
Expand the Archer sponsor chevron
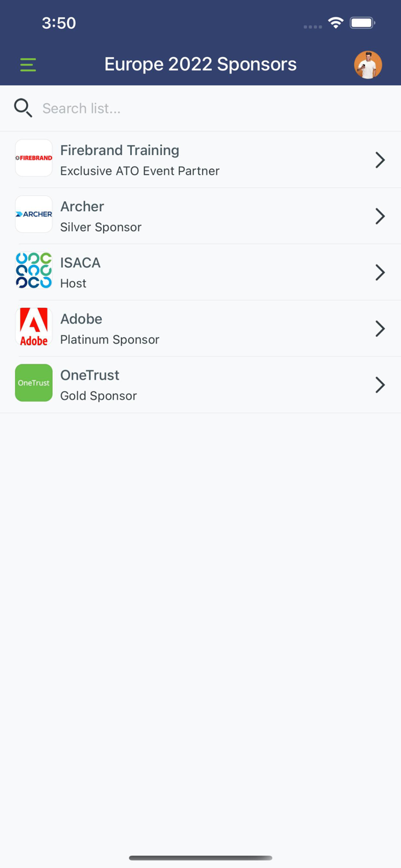(x=380, y=216)
